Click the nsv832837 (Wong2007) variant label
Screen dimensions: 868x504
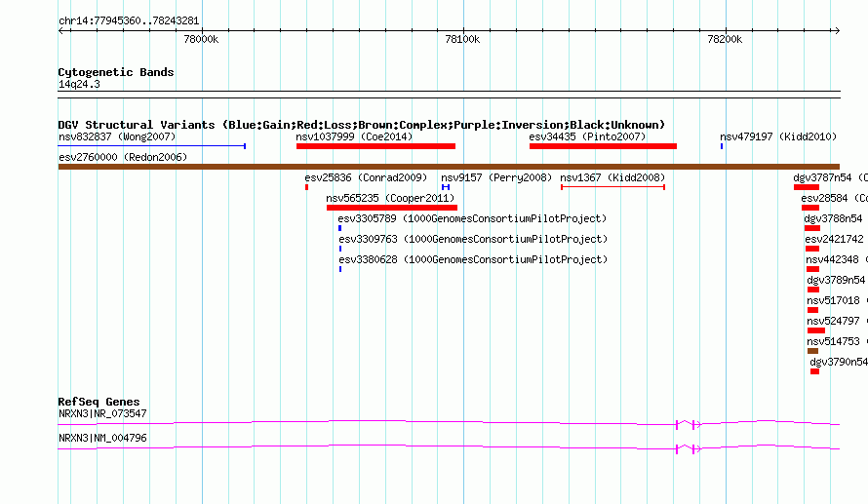(x=117, y=136)
